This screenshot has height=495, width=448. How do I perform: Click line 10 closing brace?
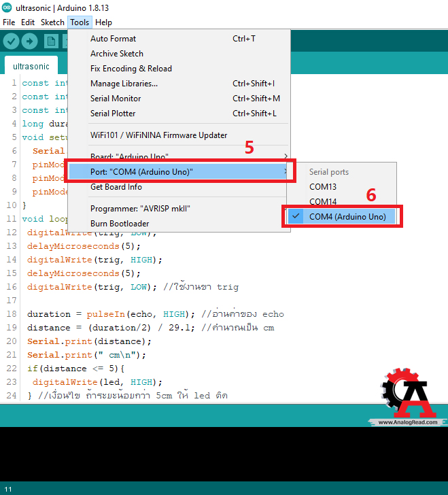(24, 205)
